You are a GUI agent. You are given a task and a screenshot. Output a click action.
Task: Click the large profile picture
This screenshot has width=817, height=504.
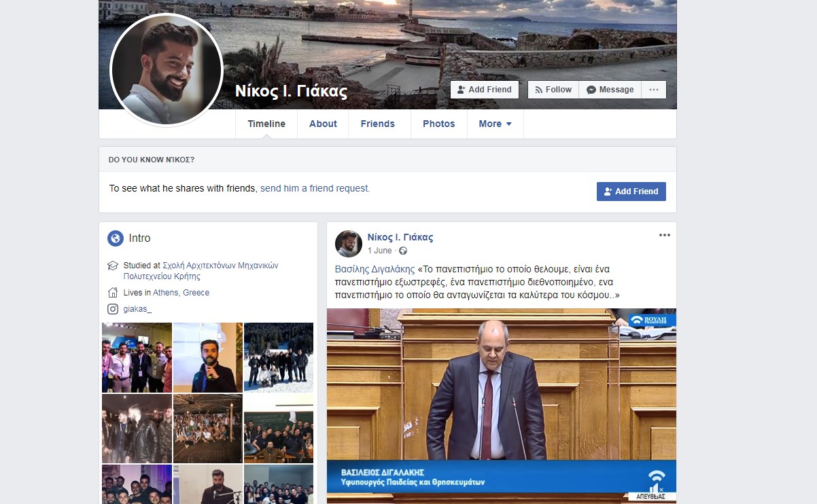(167, 69)
